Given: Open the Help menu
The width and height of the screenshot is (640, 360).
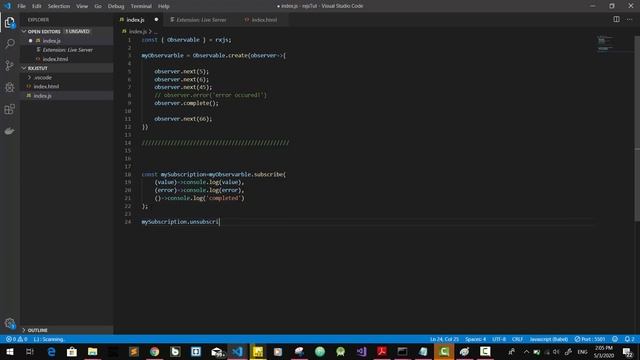Looking at the screenshot, I should tap(164, 6).
